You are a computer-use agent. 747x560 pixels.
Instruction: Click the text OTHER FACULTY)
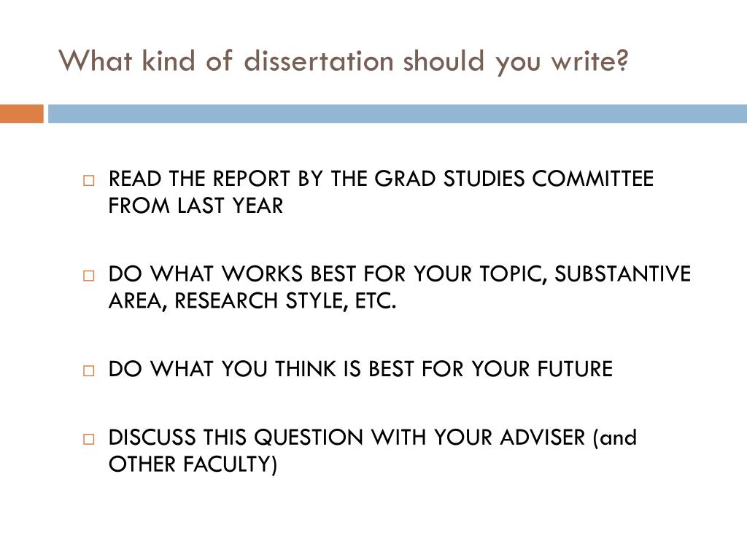pyautogui.click(x=193, y=464)
